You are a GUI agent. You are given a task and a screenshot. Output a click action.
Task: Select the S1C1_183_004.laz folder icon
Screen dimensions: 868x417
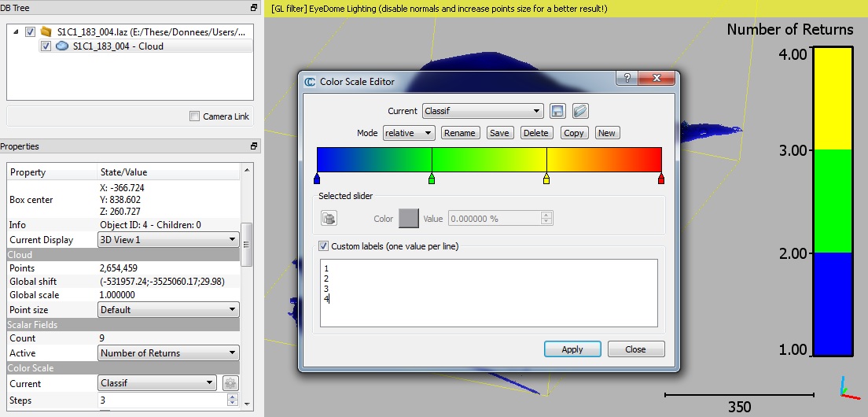click(x=46, y=31)
